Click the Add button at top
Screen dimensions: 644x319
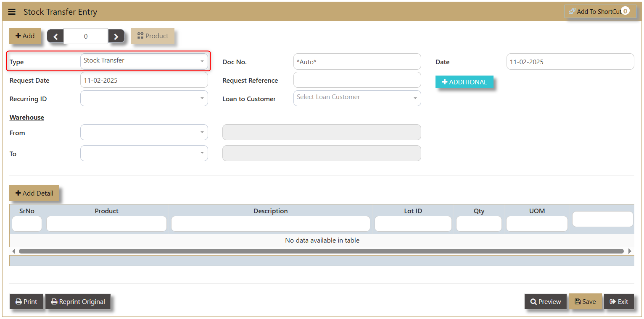[x=25, y=36]
